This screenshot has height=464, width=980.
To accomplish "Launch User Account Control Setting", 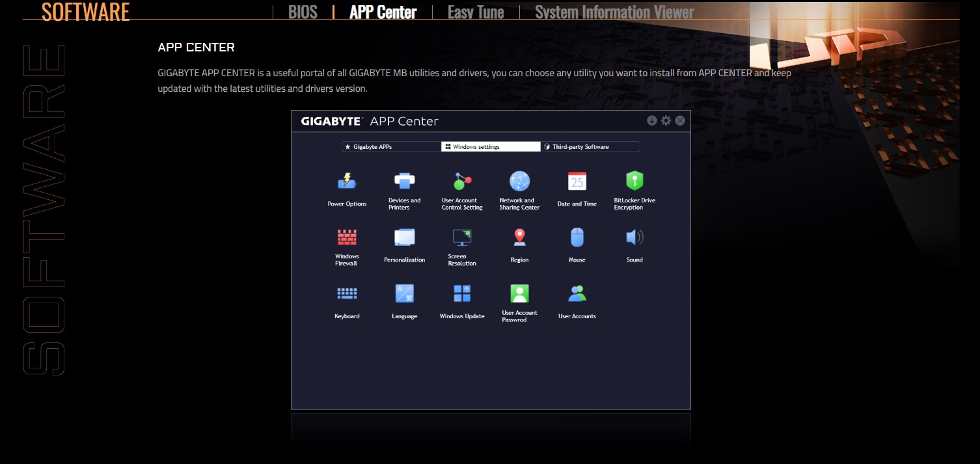I will (462, 181).
